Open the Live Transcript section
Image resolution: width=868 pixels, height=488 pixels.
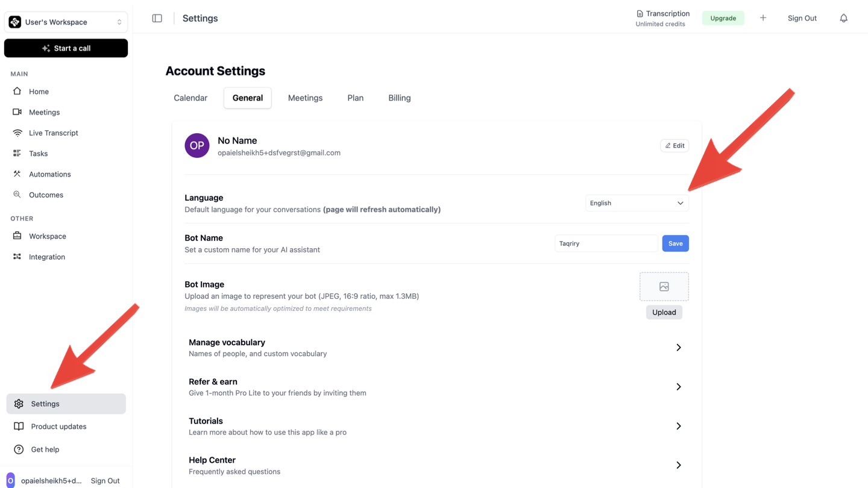(53, 133)
